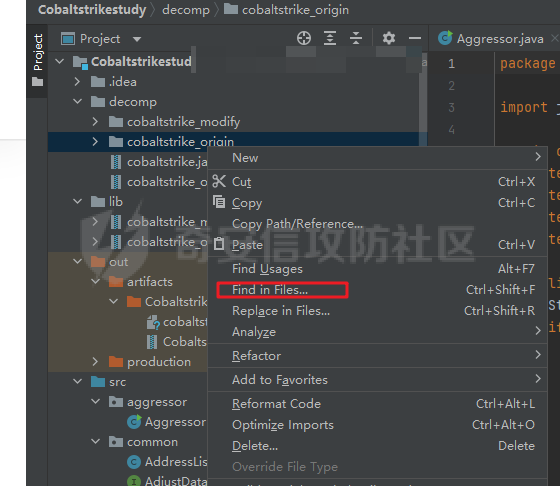Image resolution: width=560 pixels, height=486 pixels.
Task: Expand the cobaltstrike_modify folder
Action: [x=95, y=122]
